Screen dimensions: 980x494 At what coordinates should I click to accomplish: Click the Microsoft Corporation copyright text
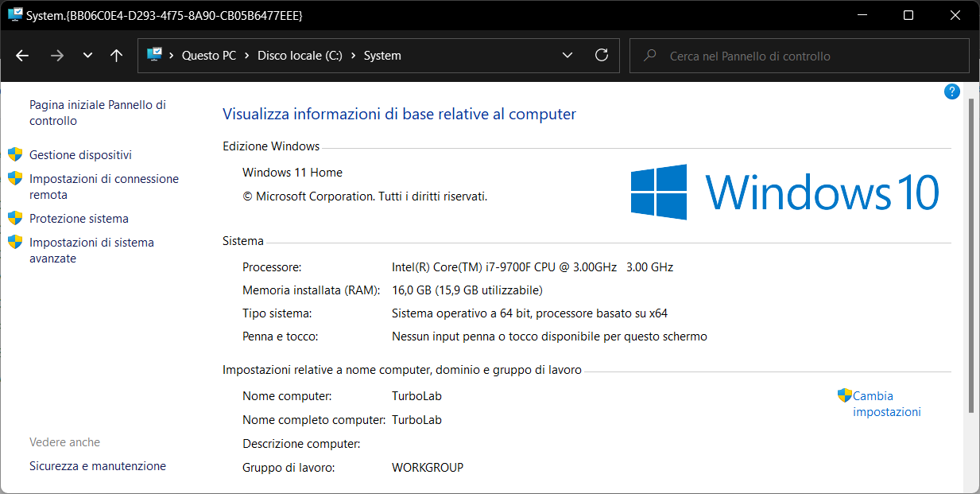coord(365,196)
